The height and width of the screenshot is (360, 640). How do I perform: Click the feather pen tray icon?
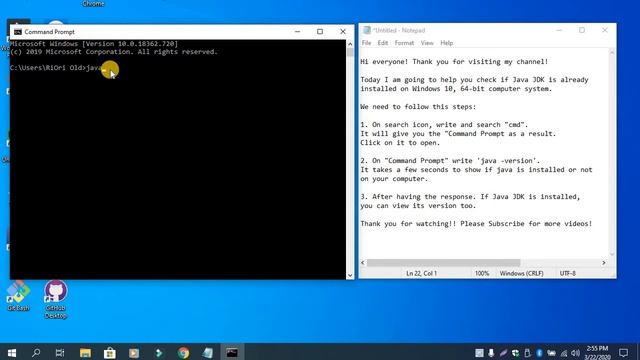[503, 353]
